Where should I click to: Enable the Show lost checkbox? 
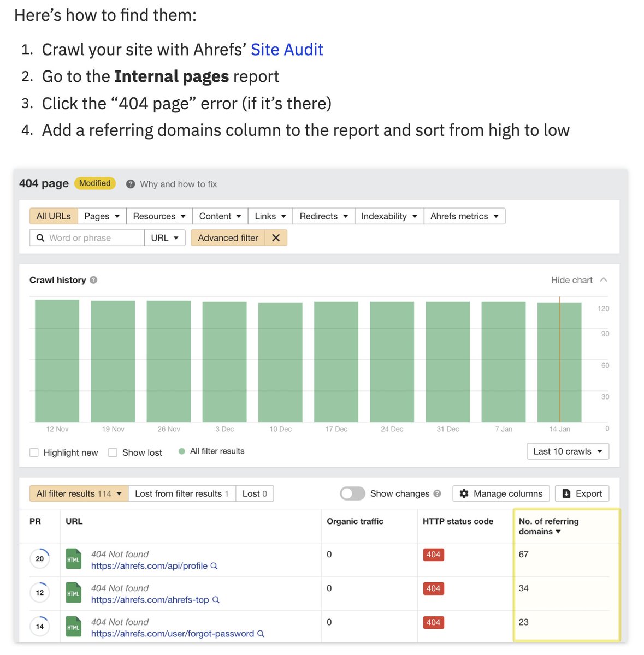click(113, 452)
